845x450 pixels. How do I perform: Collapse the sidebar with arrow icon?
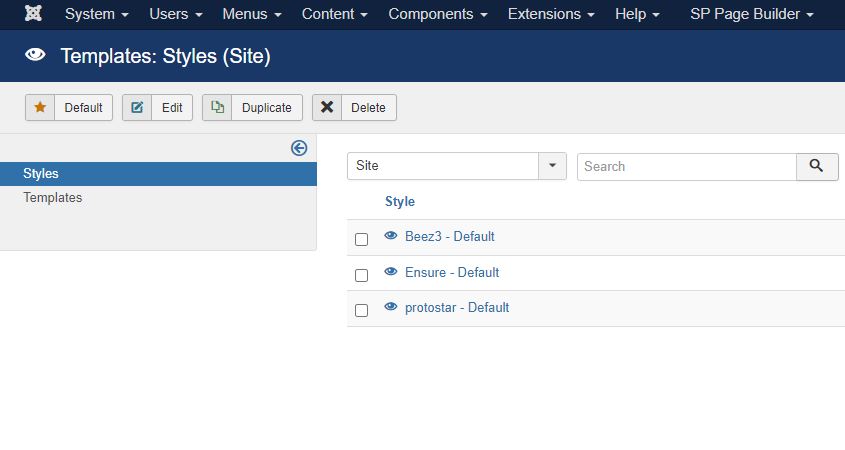(x=299, y=148)
